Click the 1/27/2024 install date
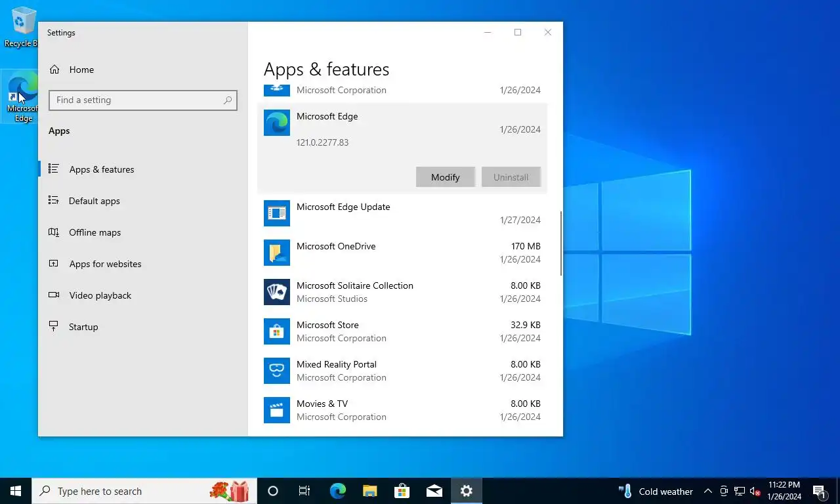This screenshot has height=504, width=840. 520,220
